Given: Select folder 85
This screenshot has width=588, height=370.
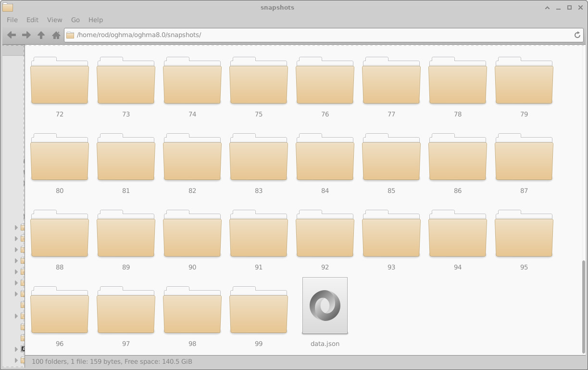Looking at the screenshot, I should 391,163.
